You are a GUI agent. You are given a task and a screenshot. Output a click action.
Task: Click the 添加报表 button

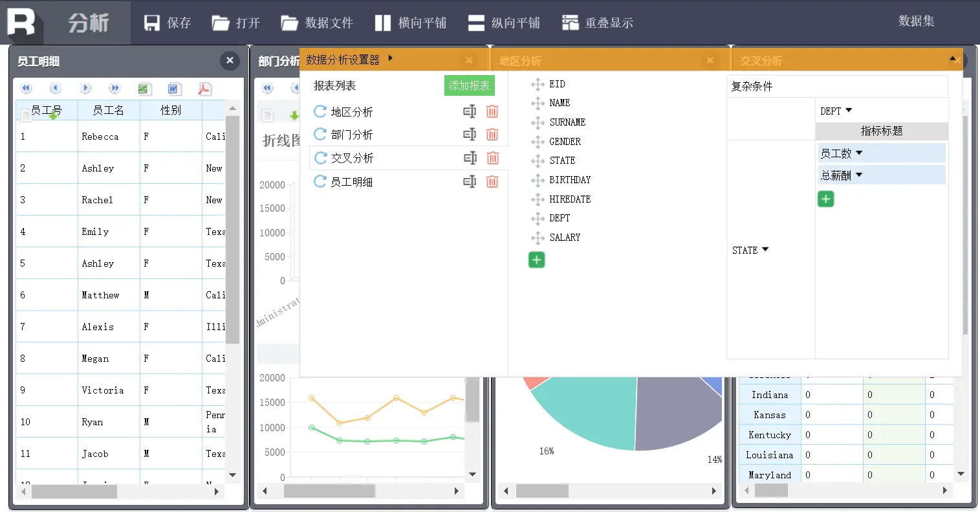[x=469, y=85]
